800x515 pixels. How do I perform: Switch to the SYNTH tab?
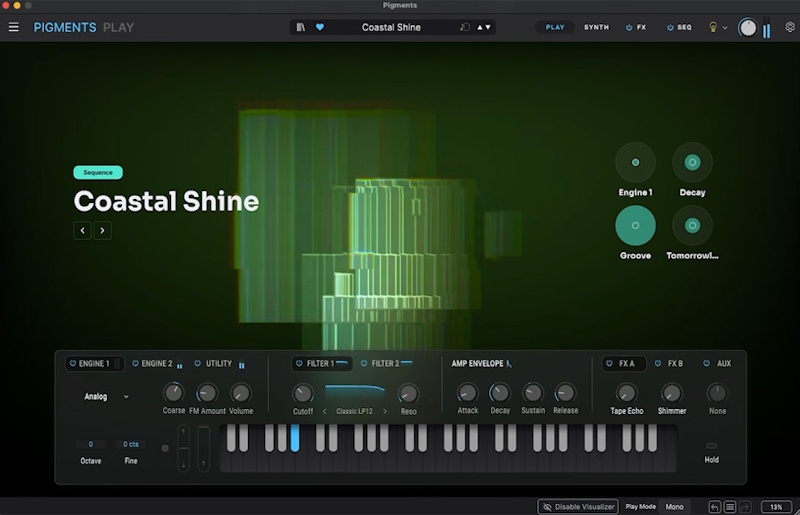pos(596,27)
